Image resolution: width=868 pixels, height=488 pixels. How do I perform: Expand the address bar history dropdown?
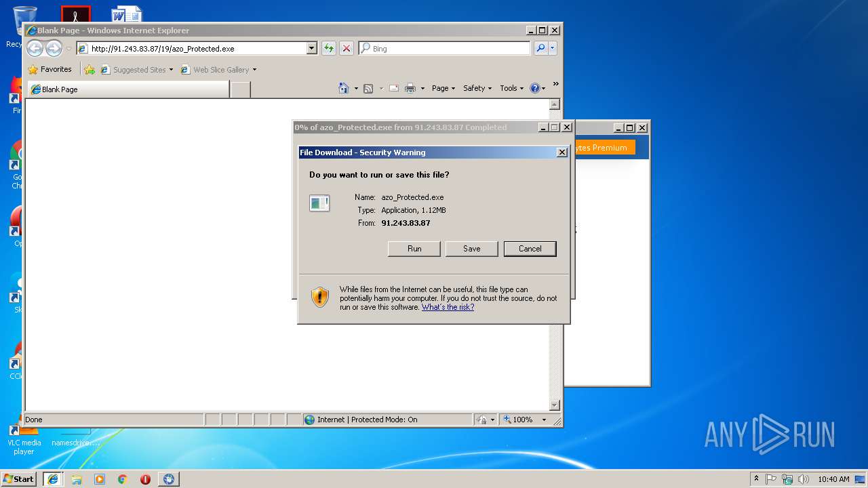(312, 49)
